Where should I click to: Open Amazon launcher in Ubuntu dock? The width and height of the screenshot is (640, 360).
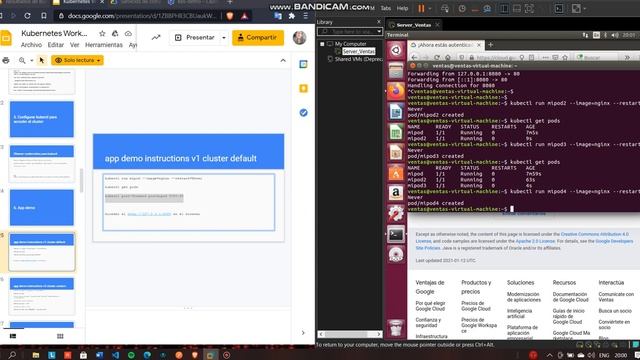click(x=396, y=193)
